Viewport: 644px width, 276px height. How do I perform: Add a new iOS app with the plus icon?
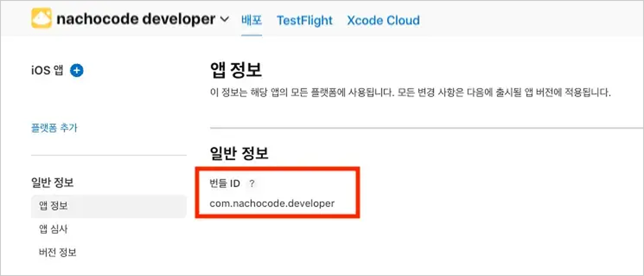(77, 71)
